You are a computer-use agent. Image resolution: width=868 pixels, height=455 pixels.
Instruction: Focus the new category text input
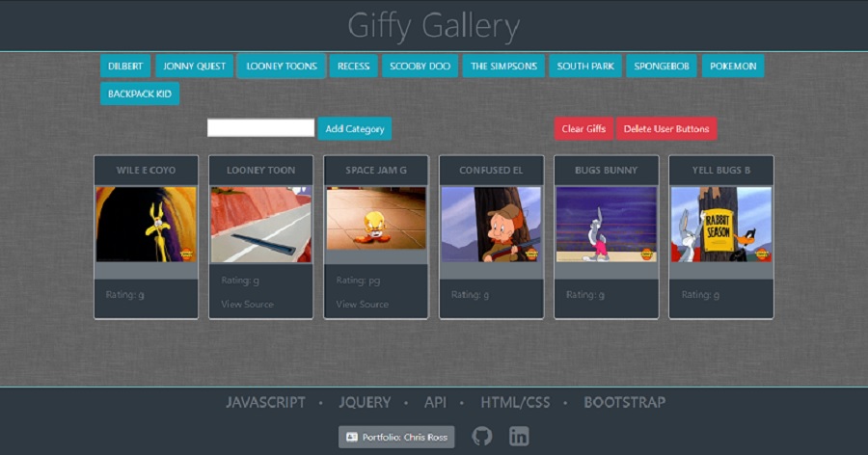coord(260,128)
